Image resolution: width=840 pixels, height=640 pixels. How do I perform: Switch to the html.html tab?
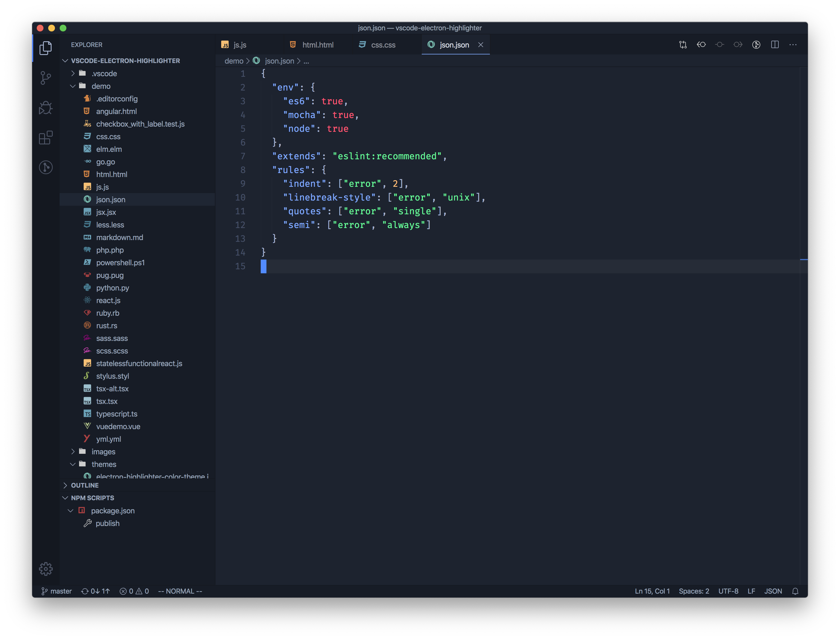[x=317, y=45]
